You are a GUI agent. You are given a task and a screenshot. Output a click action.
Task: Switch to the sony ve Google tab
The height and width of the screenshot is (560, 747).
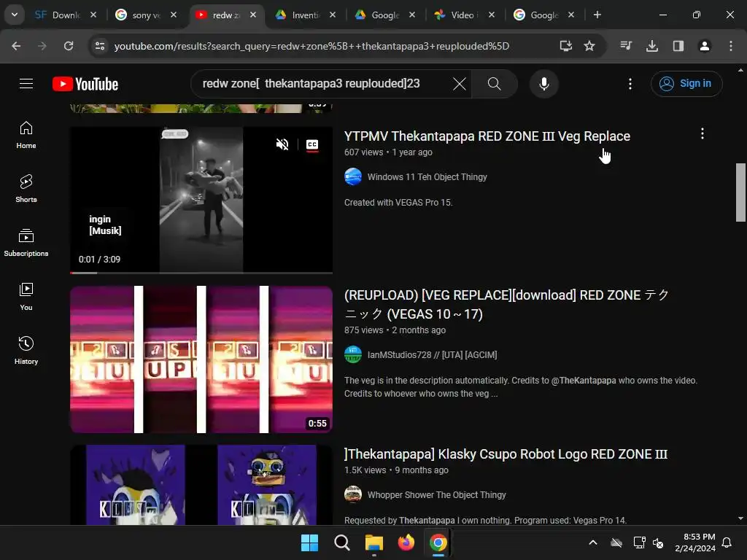[x=146, y=15]
